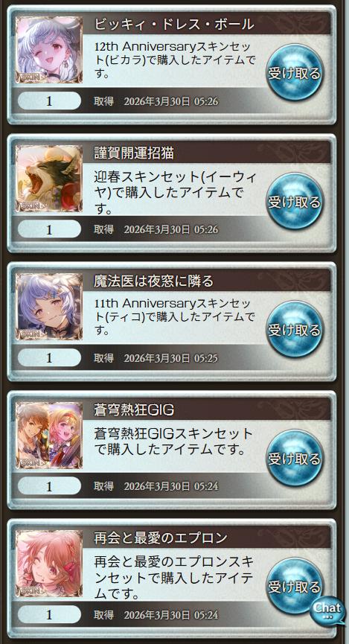Viewport: 349px width, 644px height.
Task: Claim the 蒼穹熱狂GIG skin item
Action: pos(295,458)
